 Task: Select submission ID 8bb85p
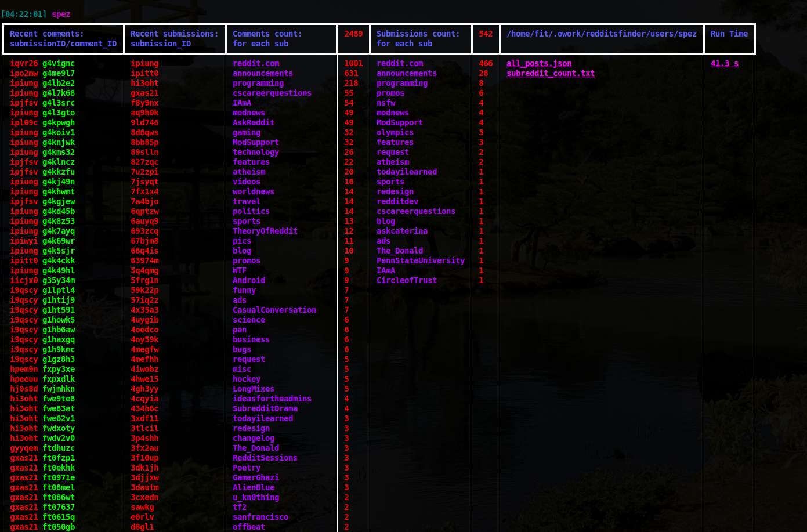(x=144, y=142)
